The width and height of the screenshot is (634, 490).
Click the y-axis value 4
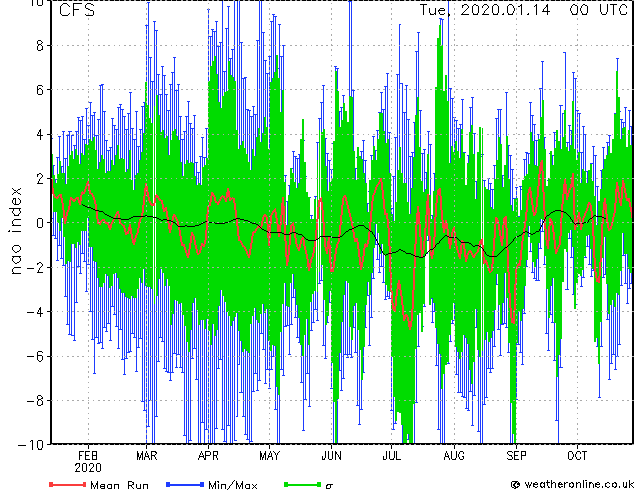point(40,134)
